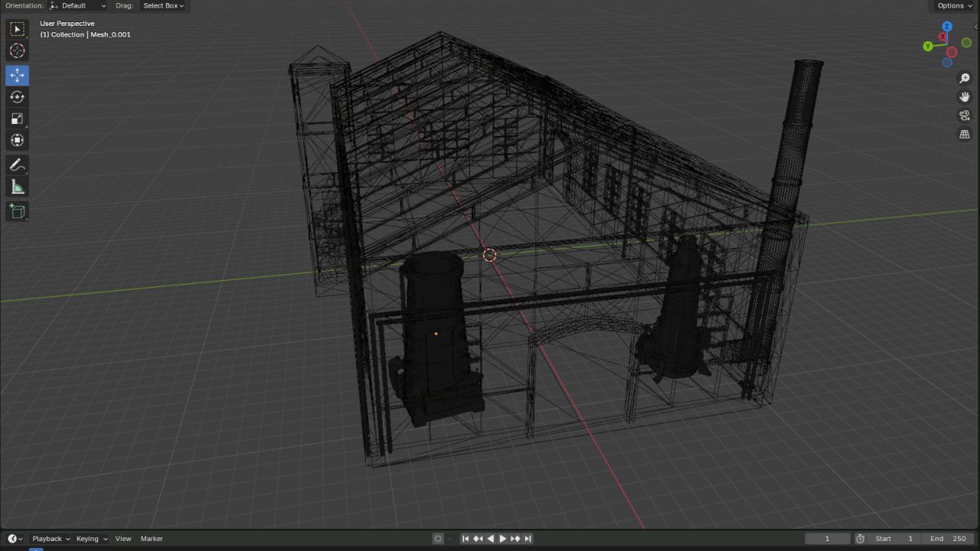This screenshot has width=980, height=551.
Task: Click the negative X axis gizmo ball
Action: click(952, 52)
